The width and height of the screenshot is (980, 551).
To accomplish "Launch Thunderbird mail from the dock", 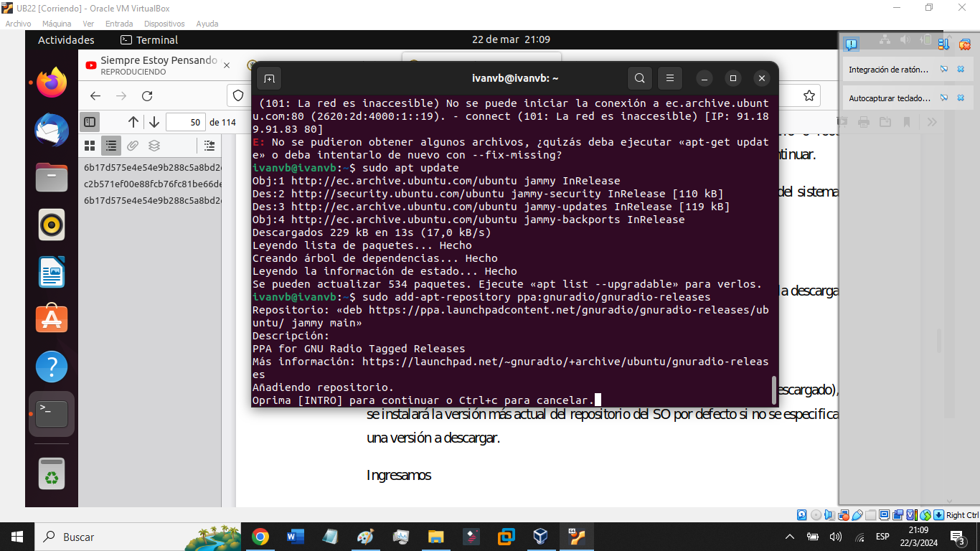I will [x=52, y=131].
